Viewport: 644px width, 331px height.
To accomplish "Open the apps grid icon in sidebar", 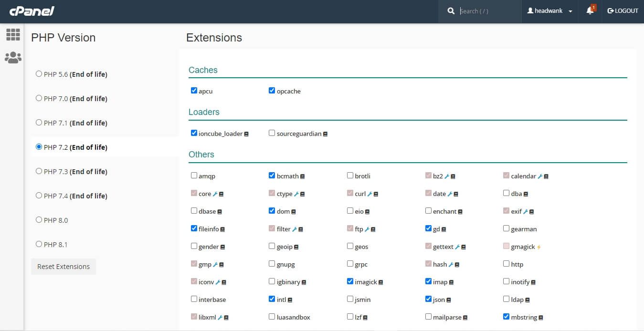I will pos(13,34).
